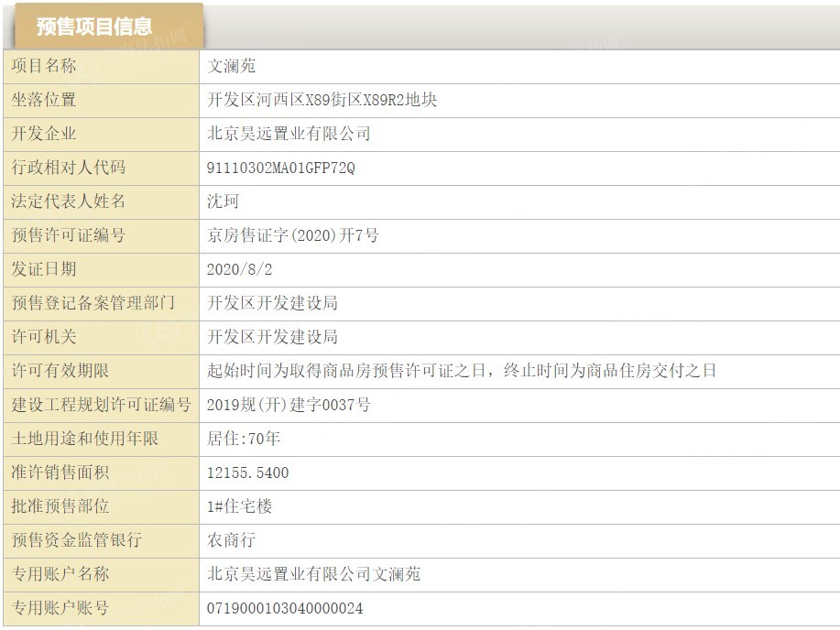Viewport: 840px width, 630px height.
Task: Click the 法定代表人姓名 label
Action: tap(69, 201)
